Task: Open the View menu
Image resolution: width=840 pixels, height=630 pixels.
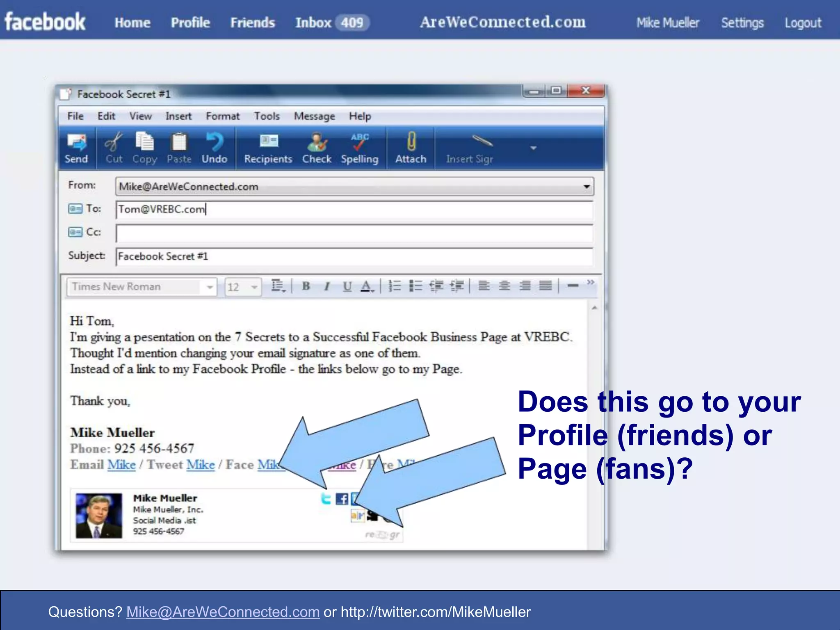Action: point(141,116)
